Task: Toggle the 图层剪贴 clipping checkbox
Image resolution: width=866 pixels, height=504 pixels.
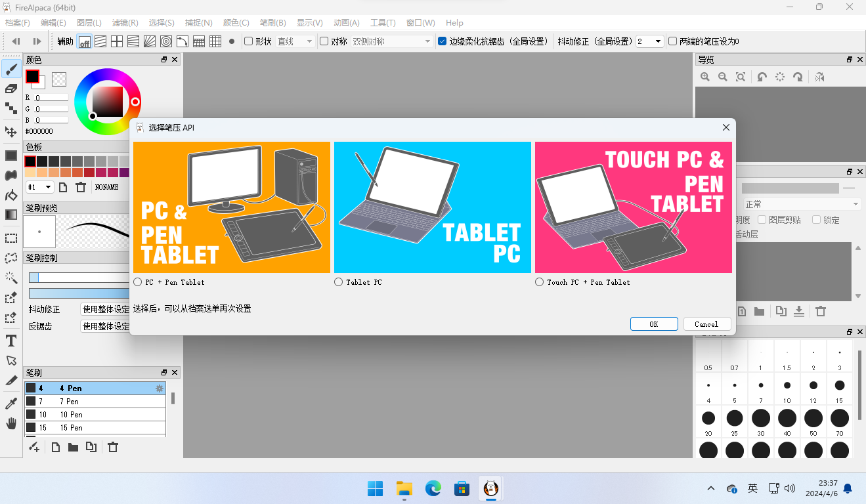Action: click(x=762, y=220)
